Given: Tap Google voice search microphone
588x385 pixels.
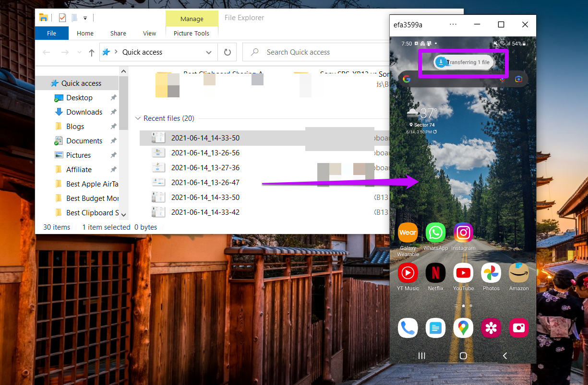Looking at the screenshot, I should (503, 79).
